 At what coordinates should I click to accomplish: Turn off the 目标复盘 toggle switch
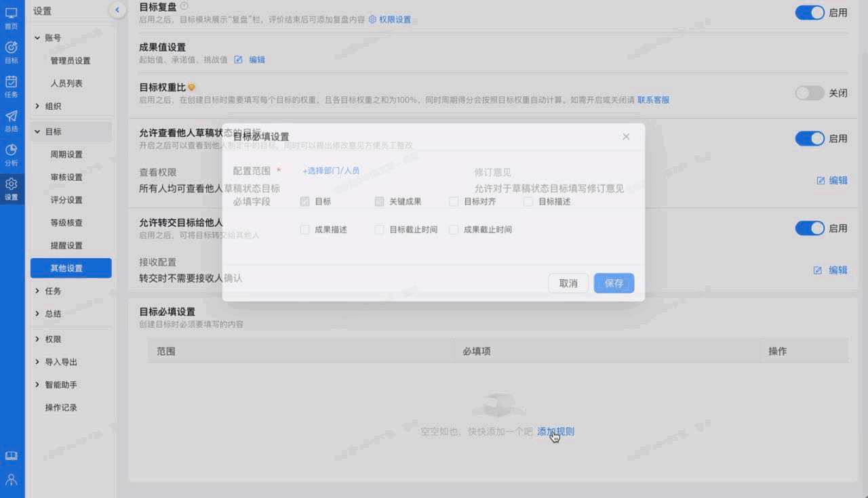tap(810, 12)
